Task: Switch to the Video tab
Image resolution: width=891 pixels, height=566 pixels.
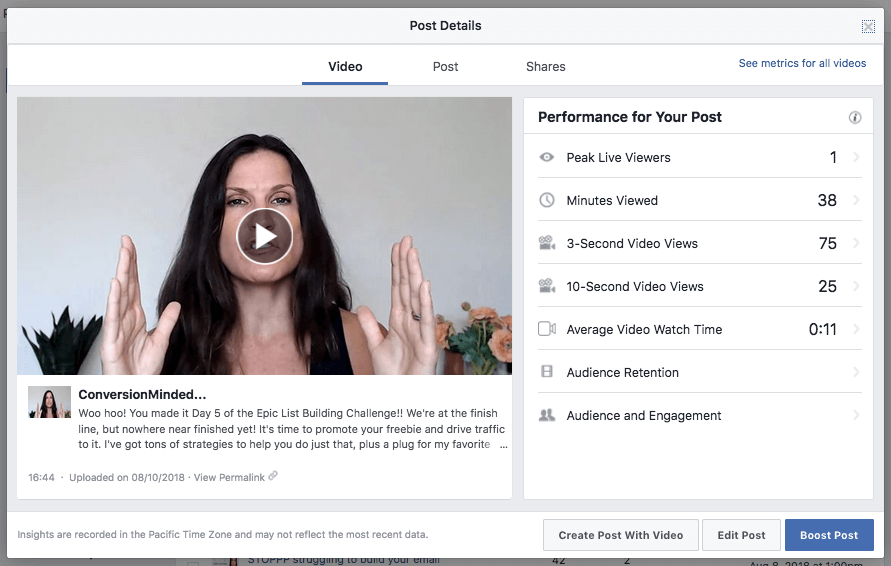Action: click(345, 66)
